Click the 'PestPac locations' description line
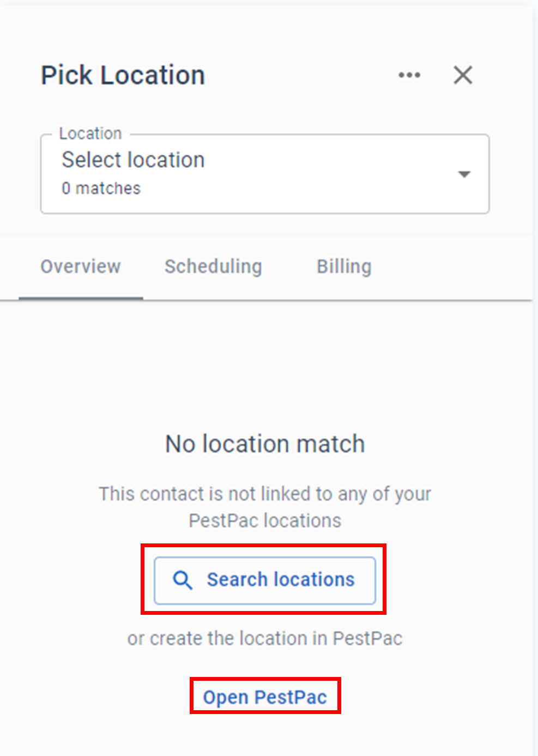Image resolution: width=538 pixels, height=756 pixels. [x=265, y=521]
